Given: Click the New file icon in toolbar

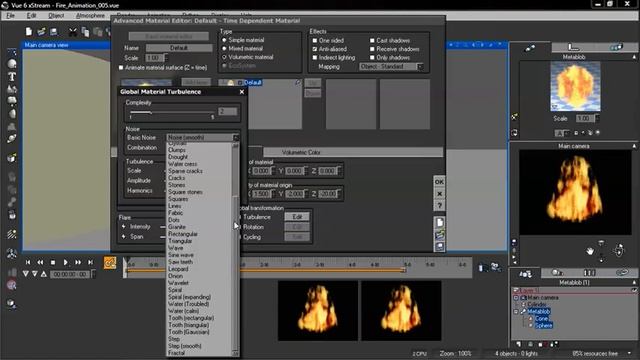Looking at the screenshot, I should pyautogui.click(x=29, y=31).
